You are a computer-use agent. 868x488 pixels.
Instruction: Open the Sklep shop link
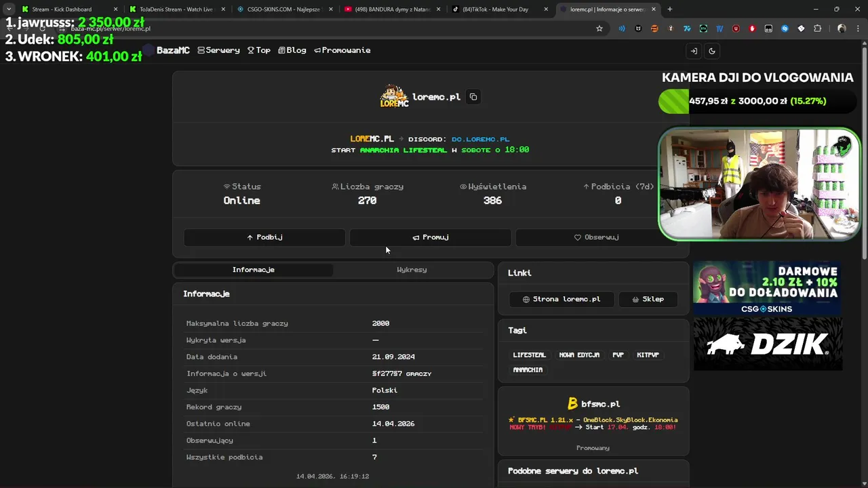(648, 299)
